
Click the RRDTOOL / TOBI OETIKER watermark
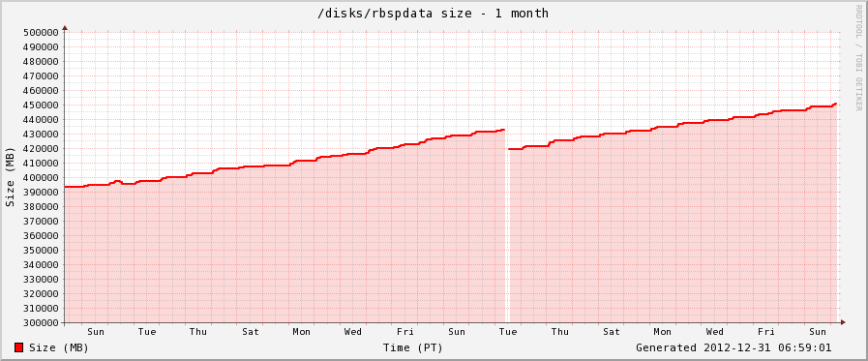pyautogui.click(x=858, y=57)
